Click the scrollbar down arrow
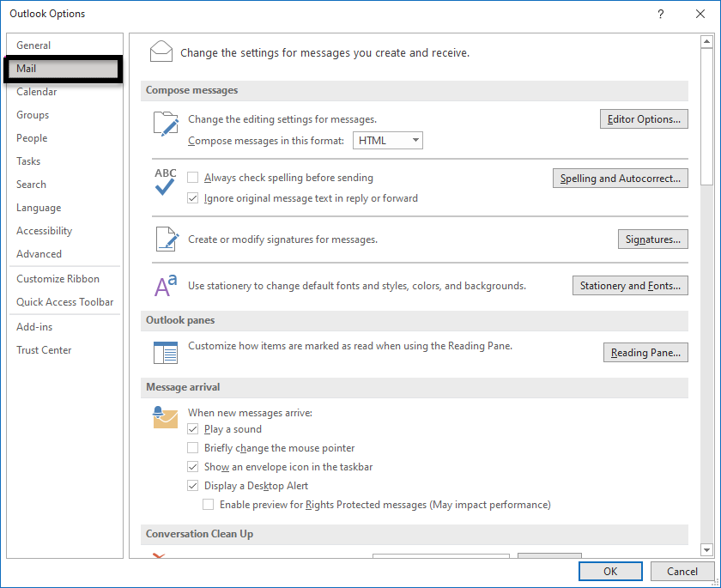The width and height of the screenshot is (721, 588). pyautogui.click(x=706, y=549)
